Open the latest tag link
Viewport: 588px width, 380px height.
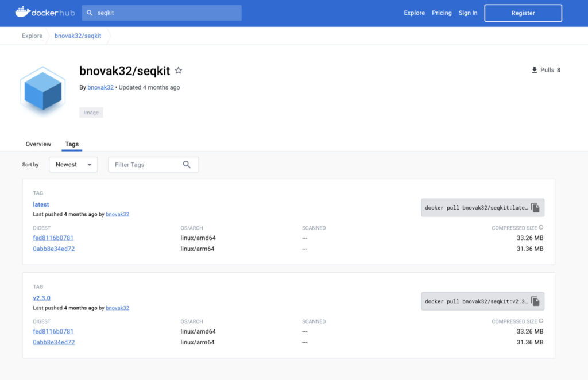[x=41, y=204]
